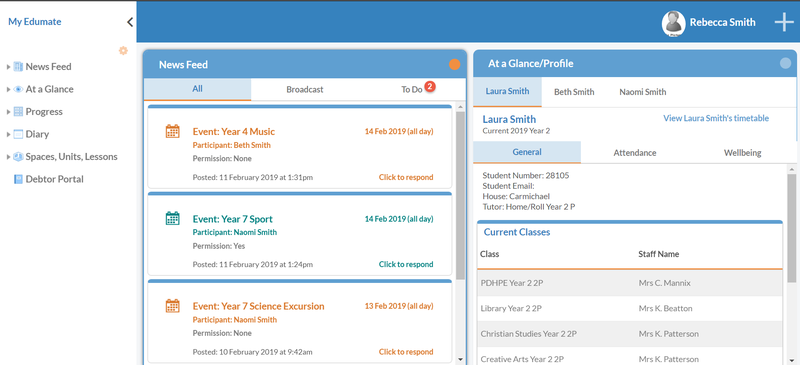Click calendar icon of Year 7 Sport event
Viewport: 800px width, 365px height.
[172, 218]
